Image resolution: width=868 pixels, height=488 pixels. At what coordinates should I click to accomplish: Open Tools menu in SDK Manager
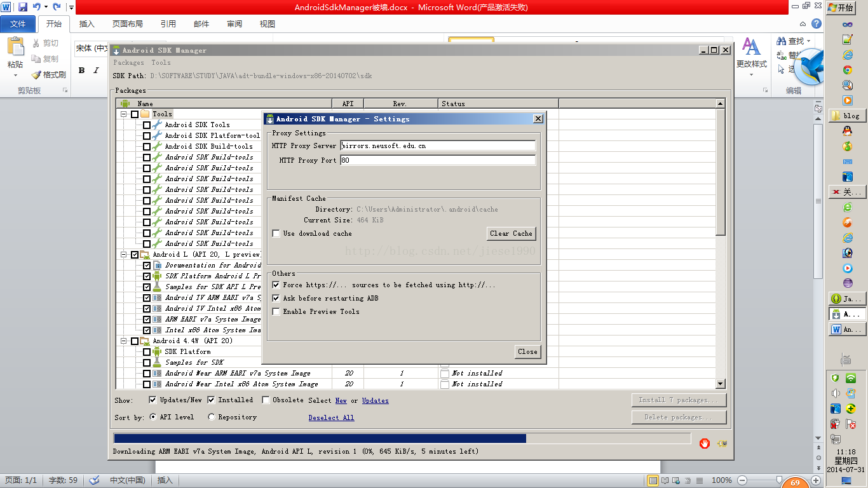point(161,63)
